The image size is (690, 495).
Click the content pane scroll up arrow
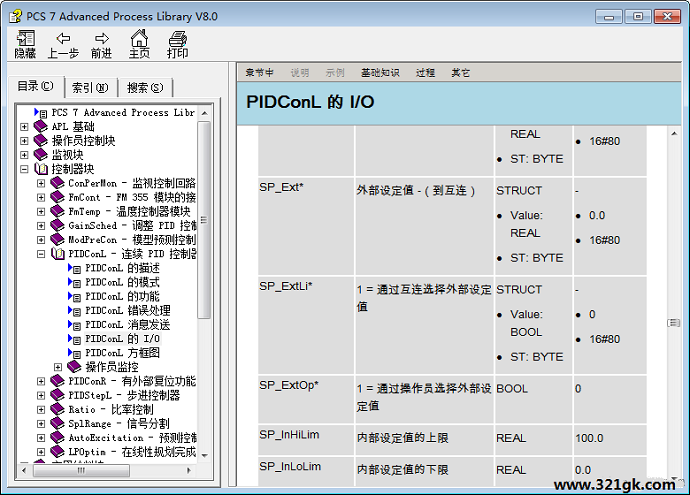[674, 133]
